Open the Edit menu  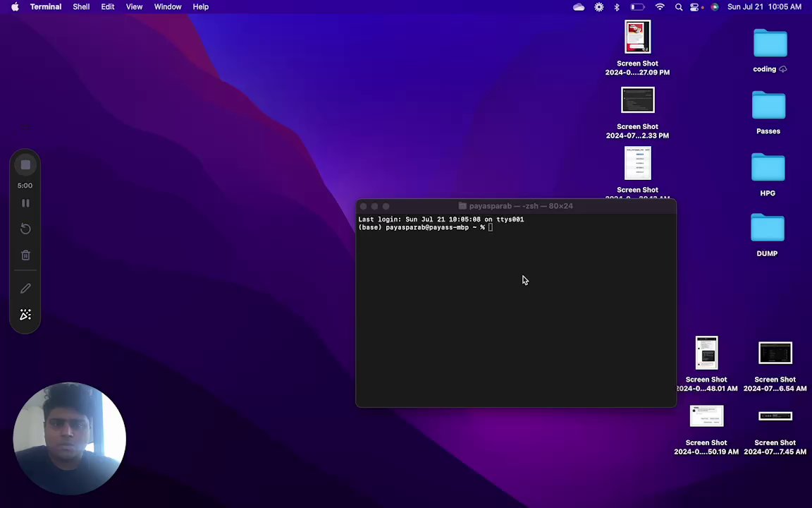point(108,7)
